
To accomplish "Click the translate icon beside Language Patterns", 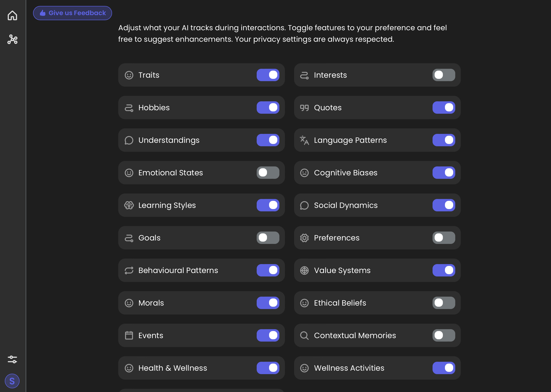I will click(304, 140).
